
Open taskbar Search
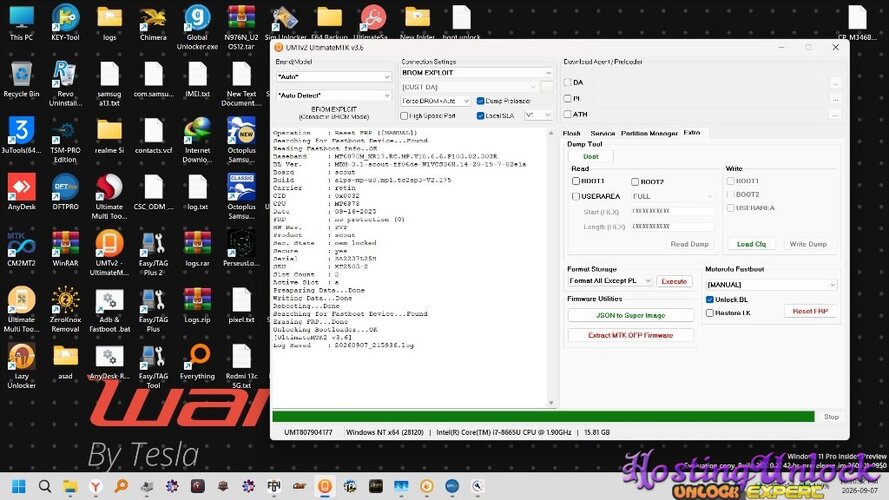(45, 486)
